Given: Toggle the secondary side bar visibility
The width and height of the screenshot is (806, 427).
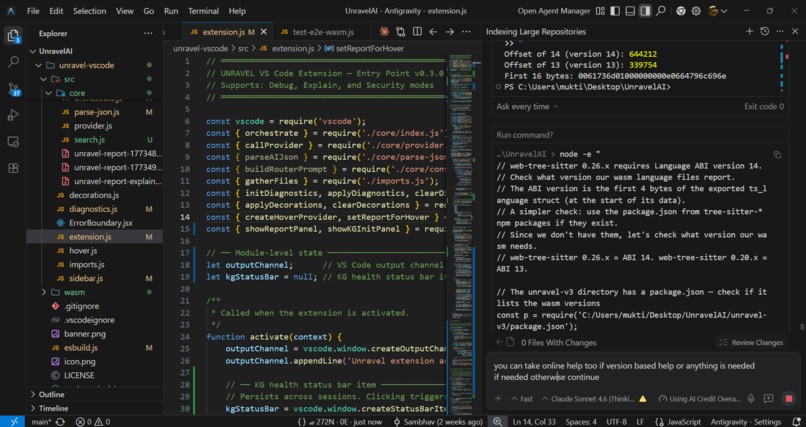Looking at the screenshot, I should pos(645,11).
